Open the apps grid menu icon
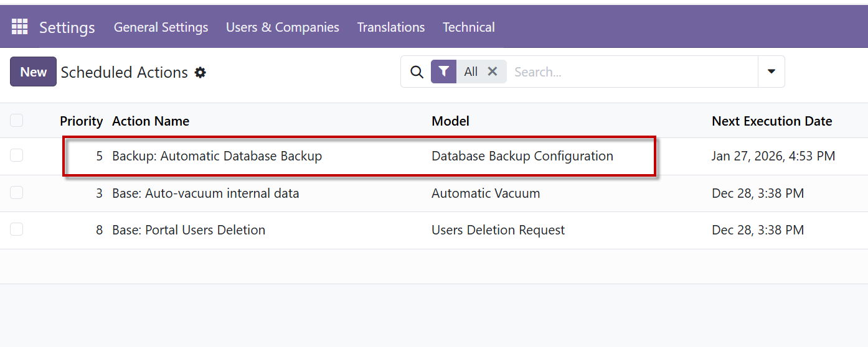 click(19, 27)
